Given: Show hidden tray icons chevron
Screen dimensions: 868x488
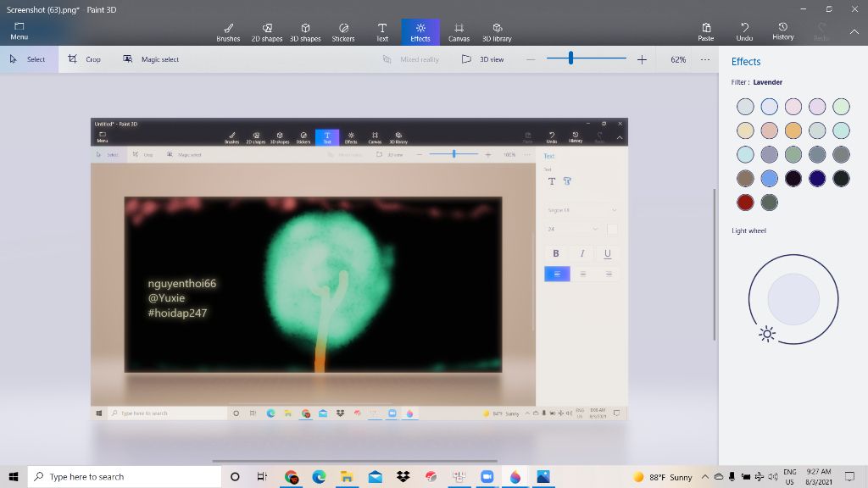Looking at the screenshot, I should pos(704,476).
